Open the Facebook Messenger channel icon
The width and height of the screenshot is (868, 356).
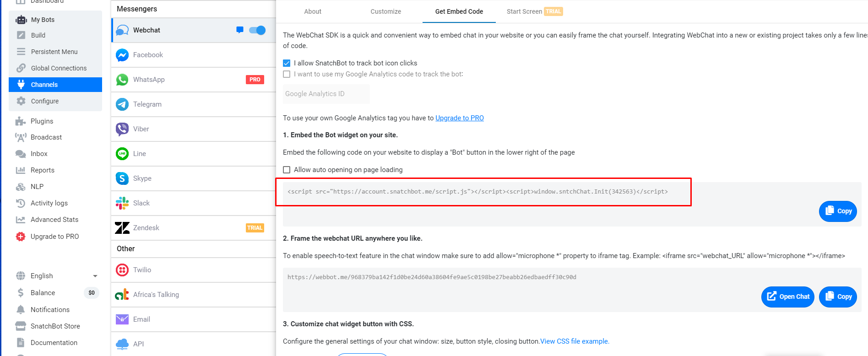pos(122,55)
